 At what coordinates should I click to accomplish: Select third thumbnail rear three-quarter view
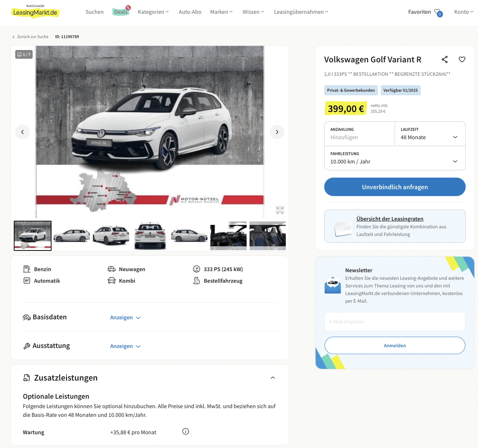pyautogui.click(x=111, y=236)
